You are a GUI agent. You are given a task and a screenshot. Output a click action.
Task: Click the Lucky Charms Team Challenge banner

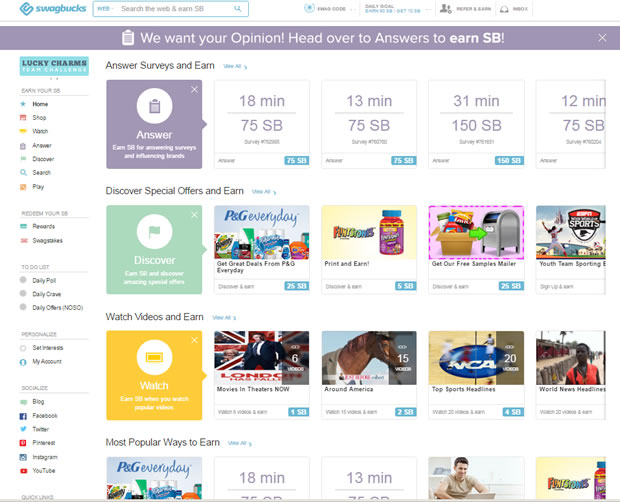54,66
